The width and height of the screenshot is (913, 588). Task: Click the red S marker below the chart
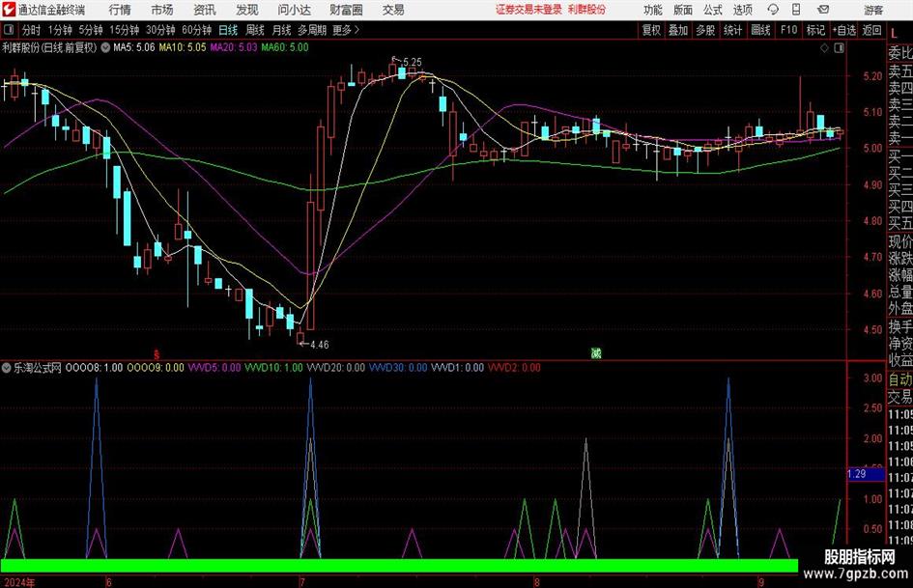click(x=157, y=353)
